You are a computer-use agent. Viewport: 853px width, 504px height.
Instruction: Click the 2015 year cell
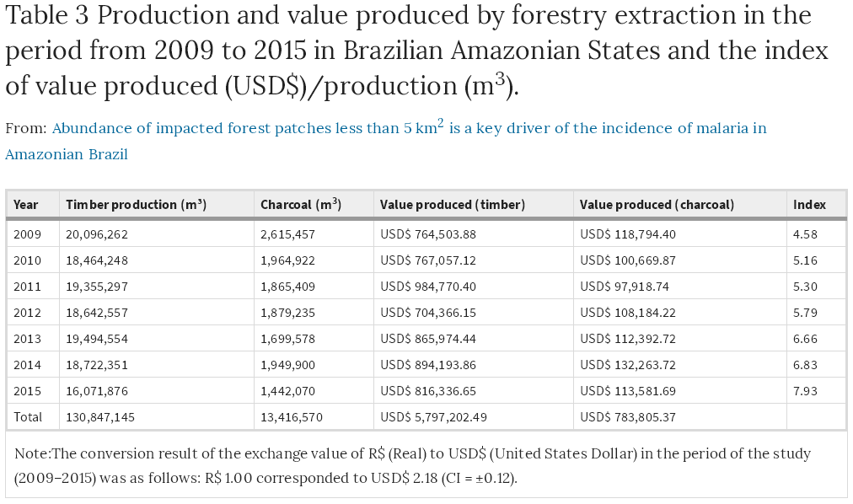(26, 391)
